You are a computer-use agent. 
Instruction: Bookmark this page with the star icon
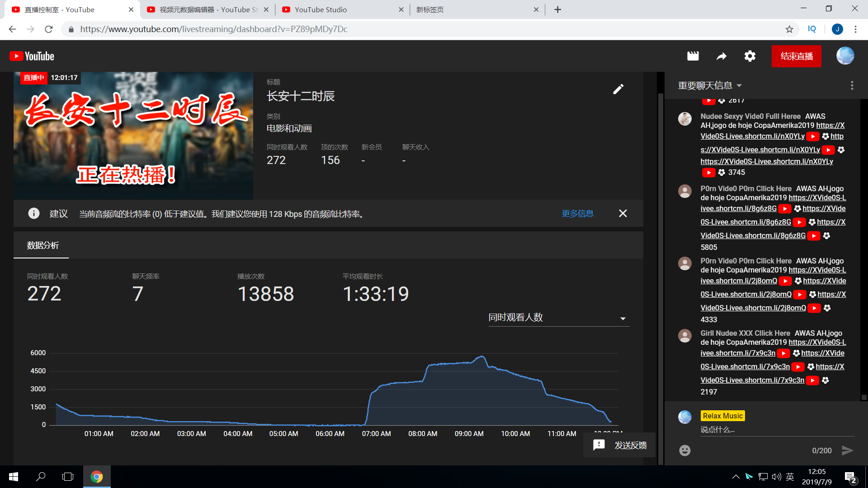point(789,29)
